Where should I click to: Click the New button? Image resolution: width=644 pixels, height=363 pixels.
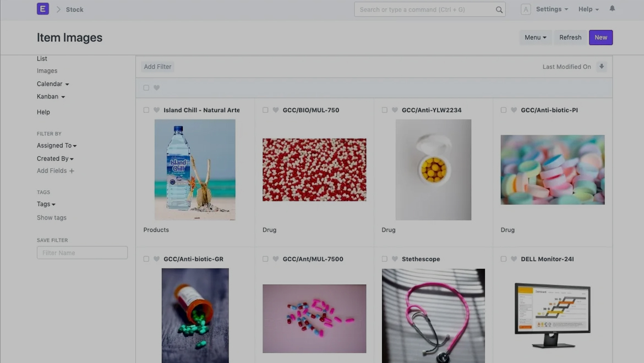point(601,37)
